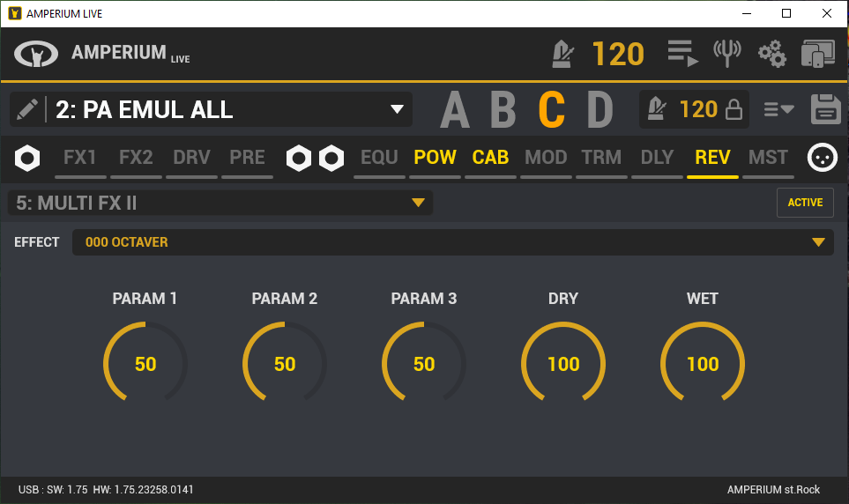
Task: Select scene C
Action: [552, 109]
